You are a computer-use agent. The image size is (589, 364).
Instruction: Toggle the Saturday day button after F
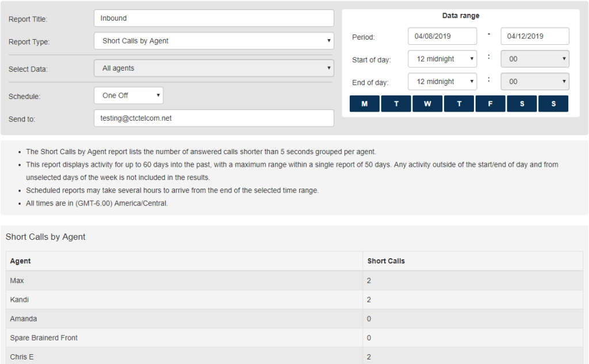pyautogui.click(x=522, y=104)
